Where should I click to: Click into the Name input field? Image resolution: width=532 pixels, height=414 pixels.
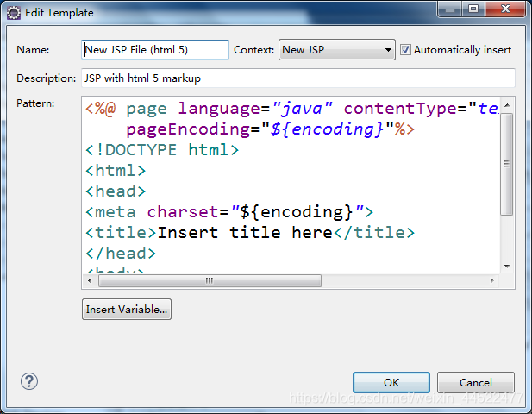point(155,50)
